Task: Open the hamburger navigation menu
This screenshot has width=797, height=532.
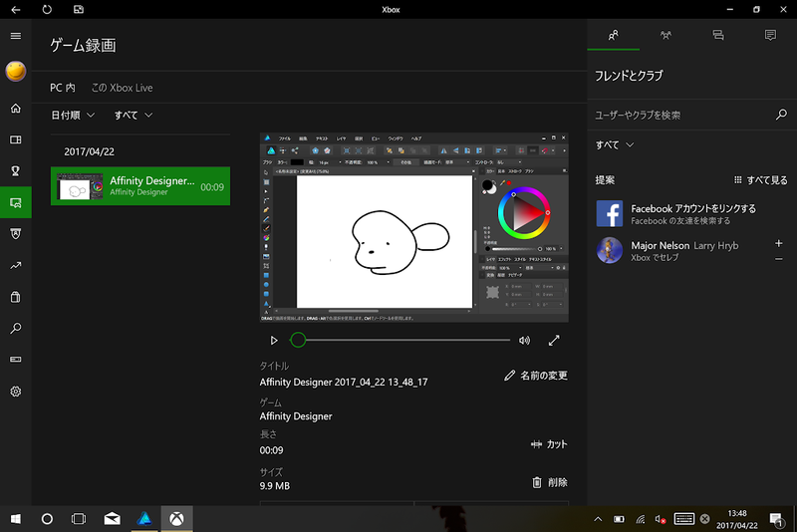Action: click(x=16, y=36)
